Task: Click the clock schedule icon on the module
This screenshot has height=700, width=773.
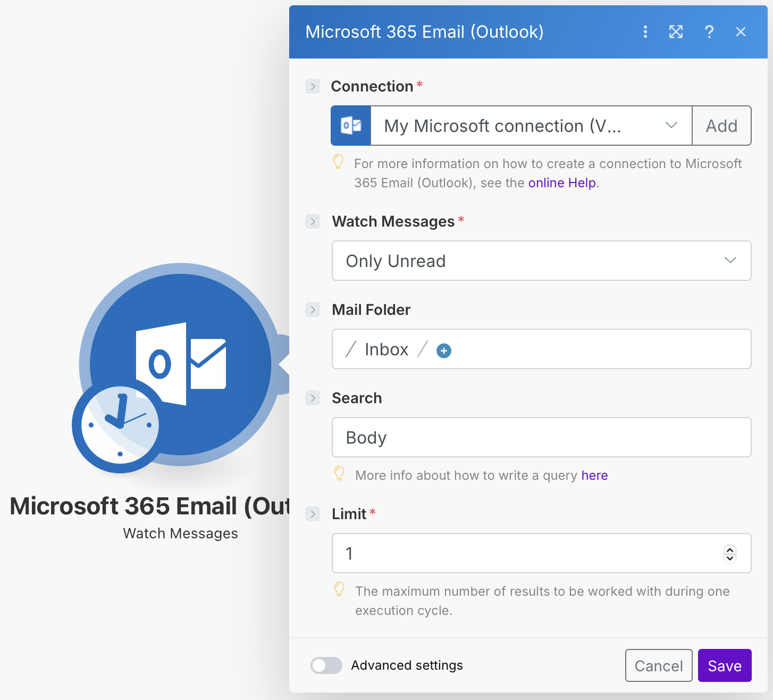Action: pos(120,425)
